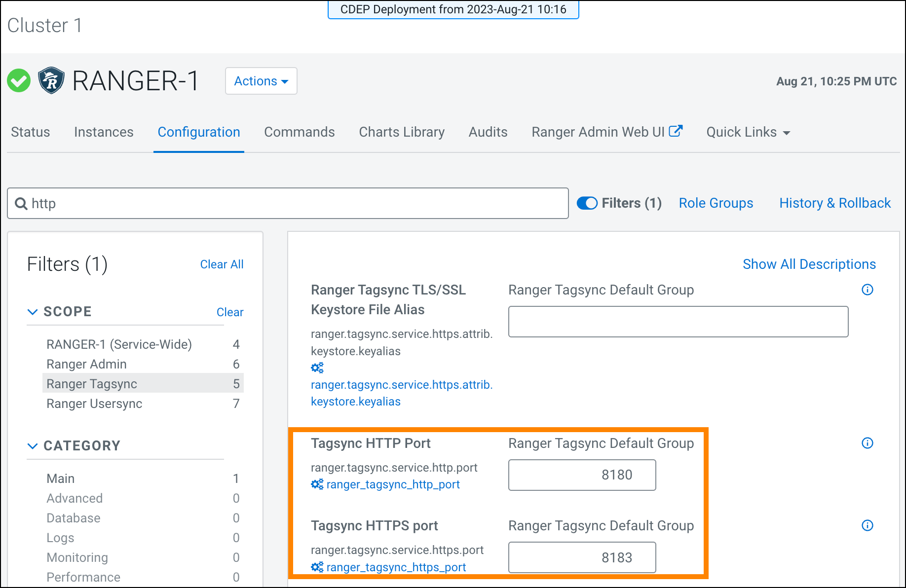Viewport: 906px width, 588px height.
Task: Toggle the Filters switch off
Action: (x=587, y=203)
